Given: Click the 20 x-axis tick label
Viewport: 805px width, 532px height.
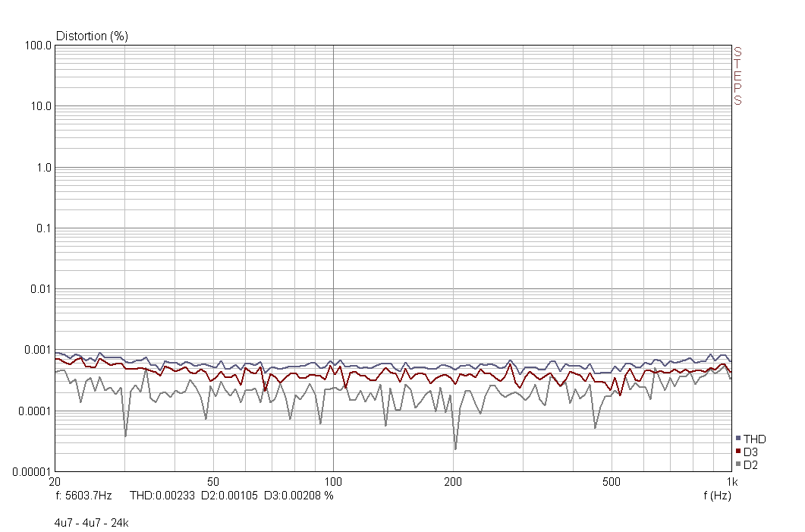Looking at the screenshot, I should [54, 482].
